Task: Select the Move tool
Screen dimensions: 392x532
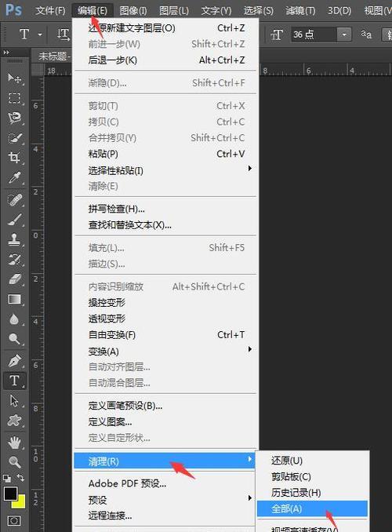Action: pos(14,78)
